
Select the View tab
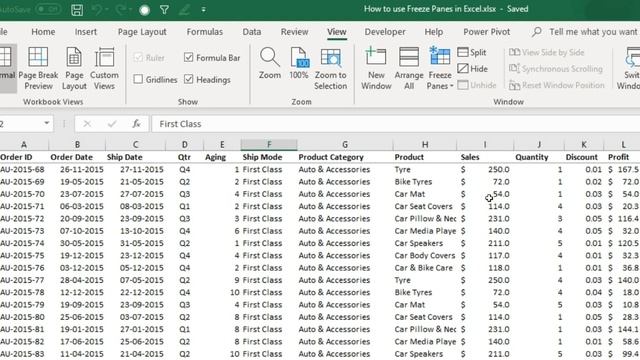[337, 32]
